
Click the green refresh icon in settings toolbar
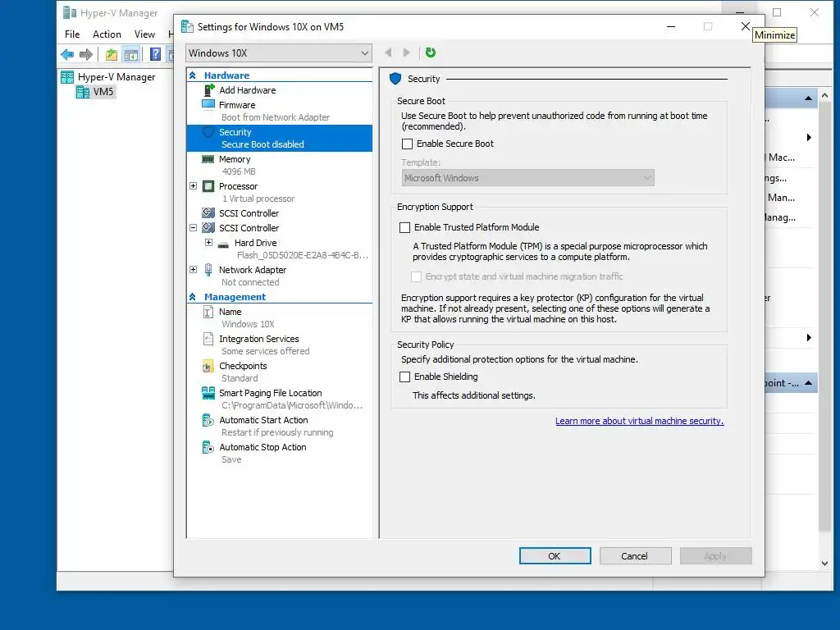point(430,52)
